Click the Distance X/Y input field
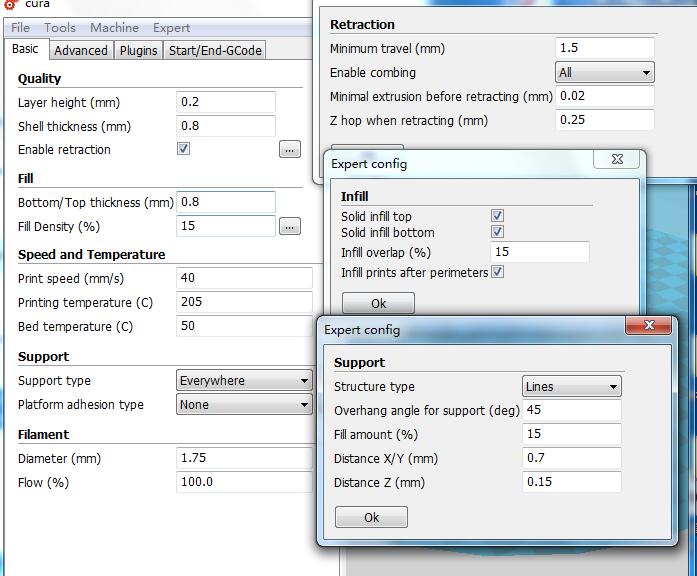This screenshot has height=576, width=697. (572, 457)
